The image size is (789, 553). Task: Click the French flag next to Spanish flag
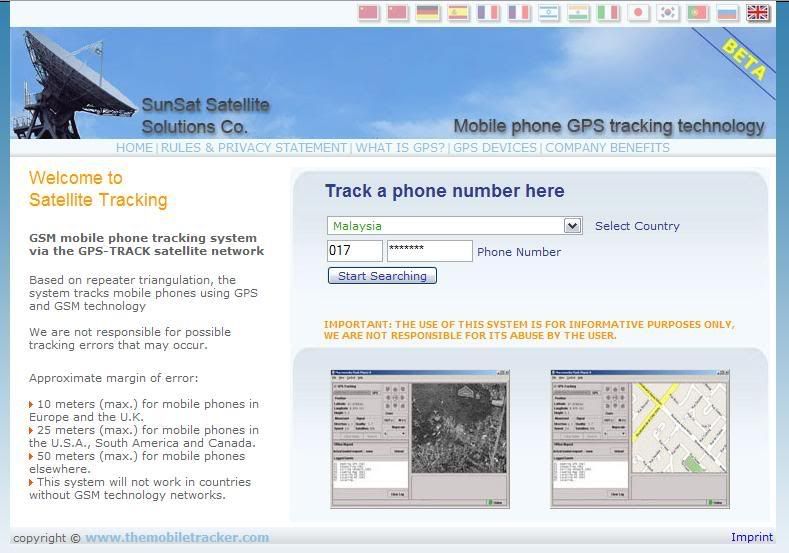488,12
